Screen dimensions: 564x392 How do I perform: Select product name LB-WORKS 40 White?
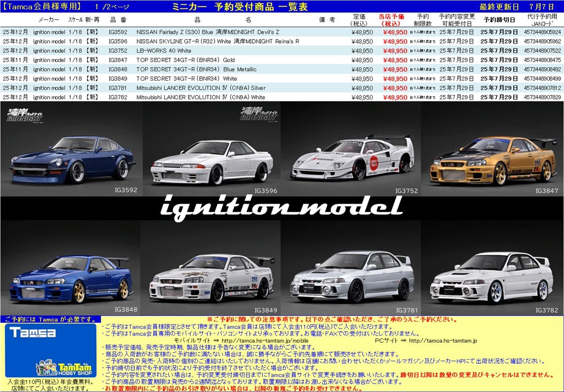[164, 51]
